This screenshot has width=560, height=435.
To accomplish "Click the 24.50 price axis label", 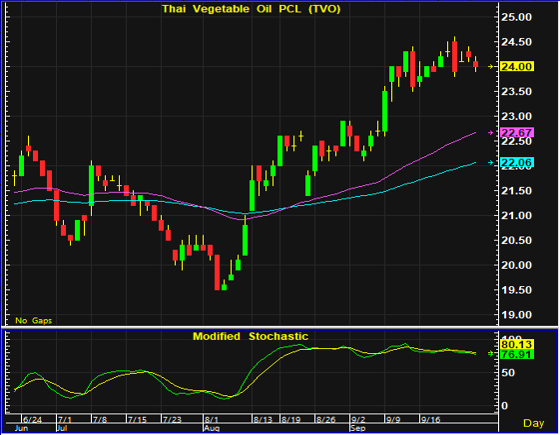I will 516,42.
